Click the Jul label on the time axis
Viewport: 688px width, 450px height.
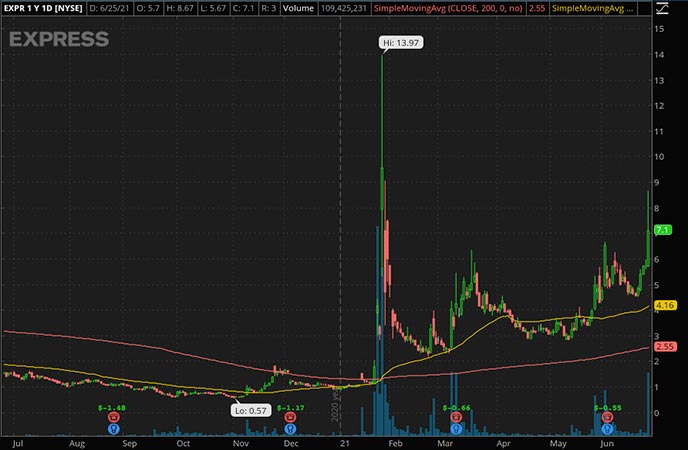coord(18,443)
